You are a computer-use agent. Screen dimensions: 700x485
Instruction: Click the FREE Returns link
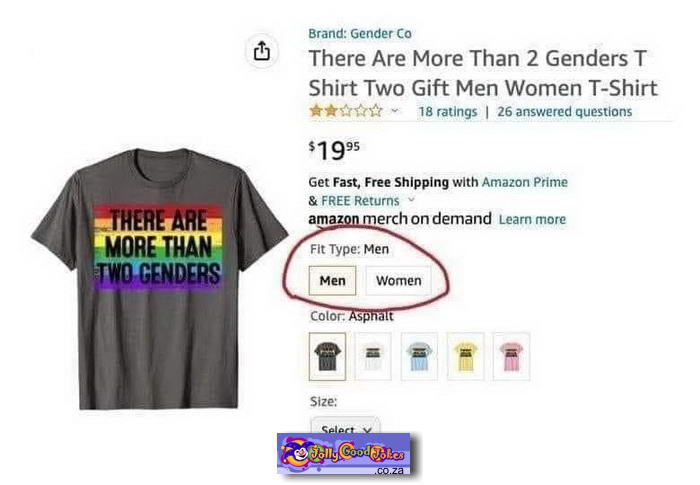(360, 201)
